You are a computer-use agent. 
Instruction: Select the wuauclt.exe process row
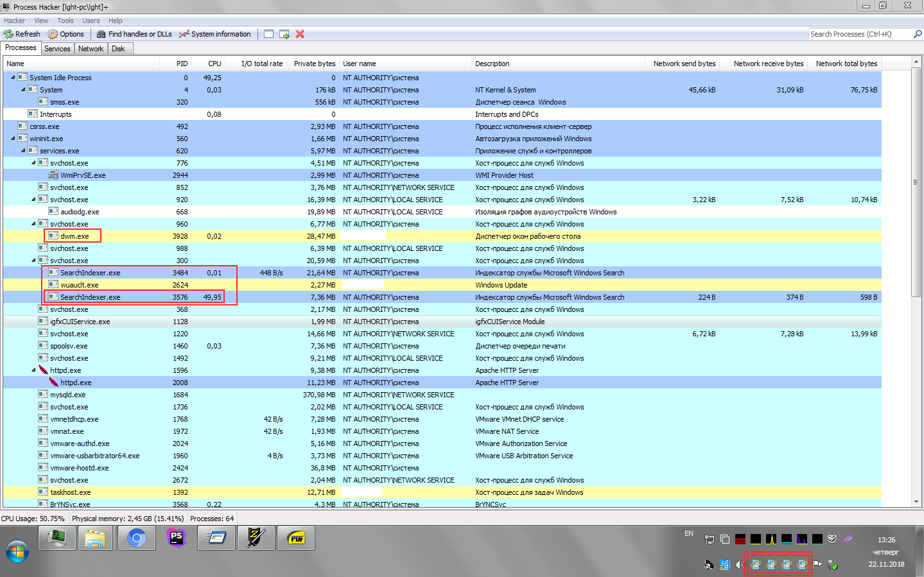pyautogui.click(x=442, y=284)
